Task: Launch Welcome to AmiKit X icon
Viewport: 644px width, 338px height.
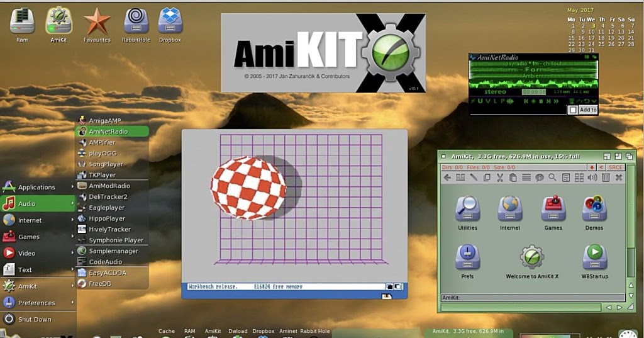Action: (x=532, y=261)
